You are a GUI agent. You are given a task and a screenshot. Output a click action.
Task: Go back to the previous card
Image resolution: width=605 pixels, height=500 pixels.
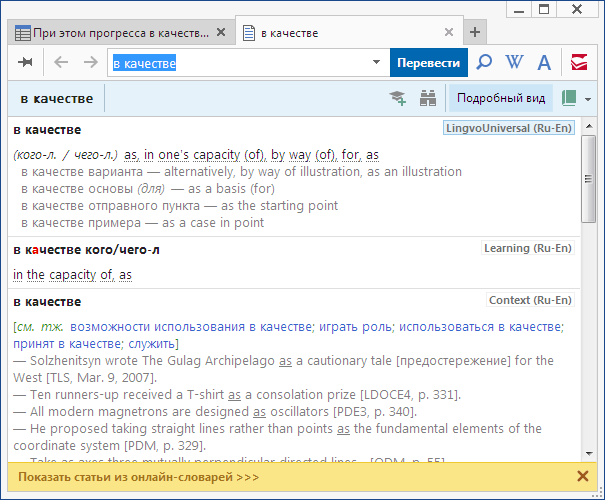pos(60,63)
